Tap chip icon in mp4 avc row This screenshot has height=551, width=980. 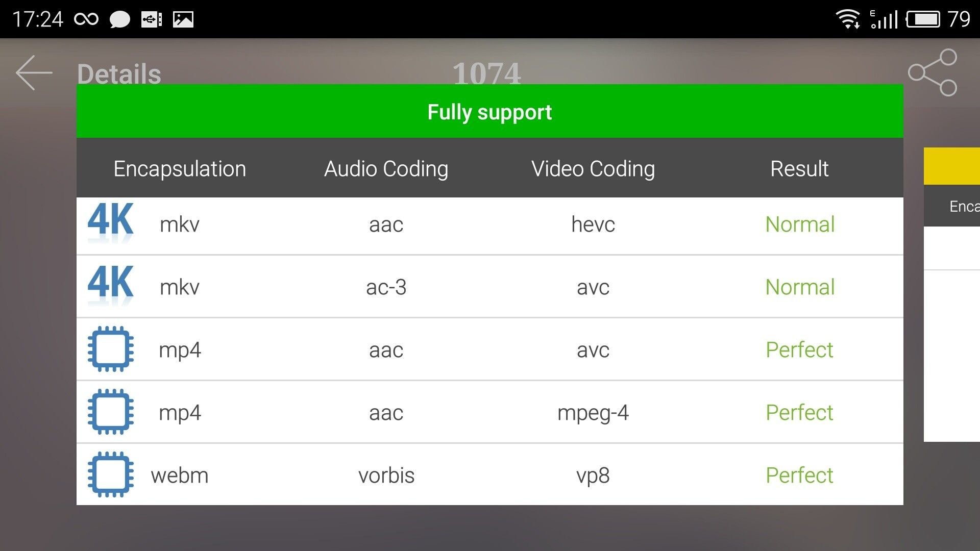(111, 349)
